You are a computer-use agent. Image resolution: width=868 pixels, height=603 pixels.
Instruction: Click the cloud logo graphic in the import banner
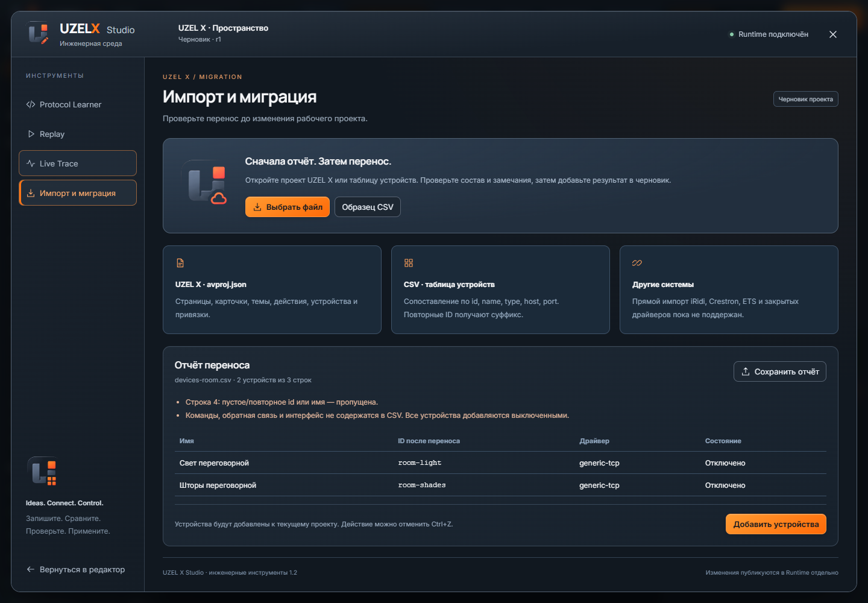click(204, 182)
